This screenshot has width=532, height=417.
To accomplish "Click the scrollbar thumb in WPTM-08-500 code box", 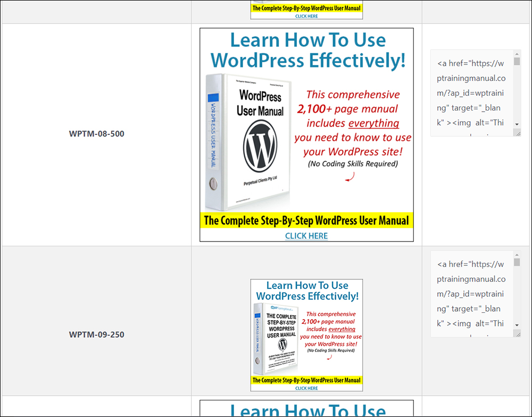I will [x=517, y=61].
